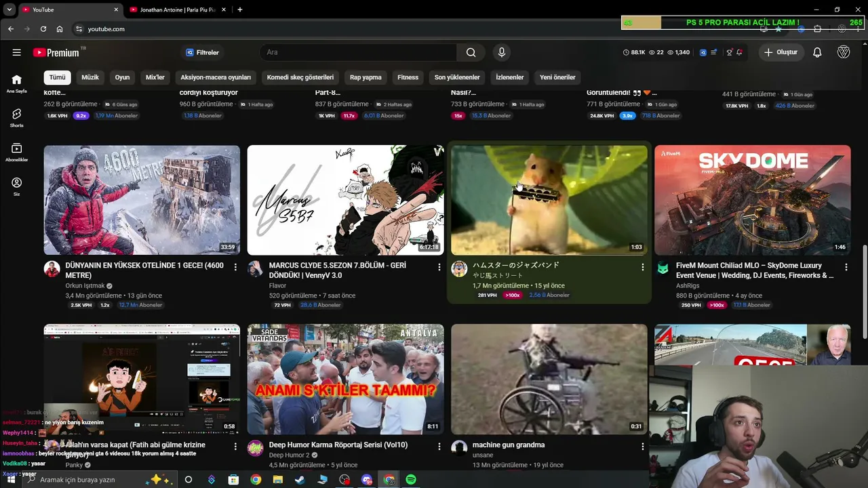Screen dimensions: 868x488
Task: Select the Mix'ler filter chip
Action: [155, 77]
